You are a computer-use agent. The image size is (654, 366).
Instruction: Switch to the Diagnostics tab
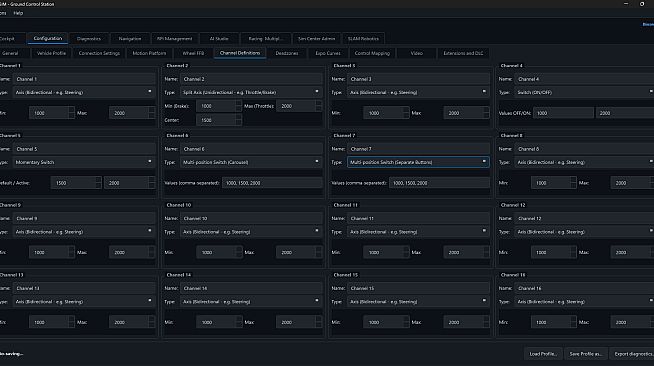point(89,39)
